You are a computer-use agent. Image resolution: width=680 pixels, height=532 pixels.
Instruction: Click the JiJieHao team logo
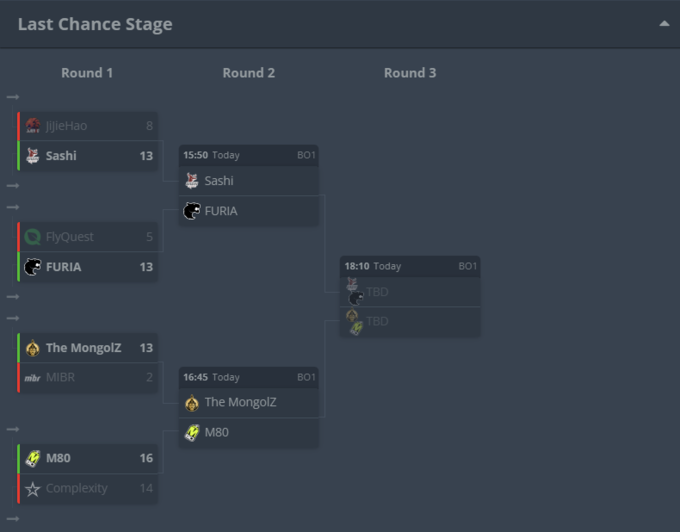33,126
